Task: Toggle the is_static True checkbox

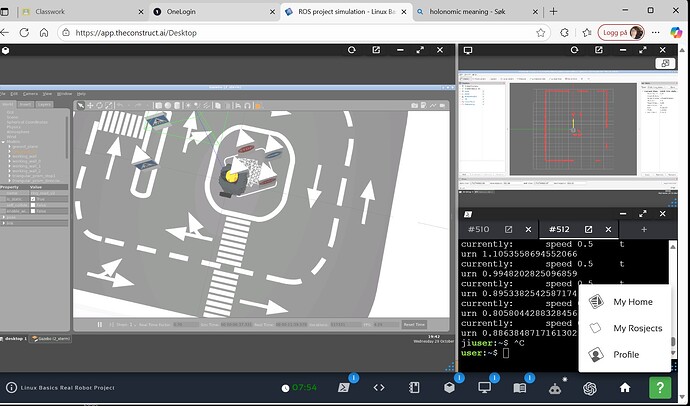Action: (33, 199)
